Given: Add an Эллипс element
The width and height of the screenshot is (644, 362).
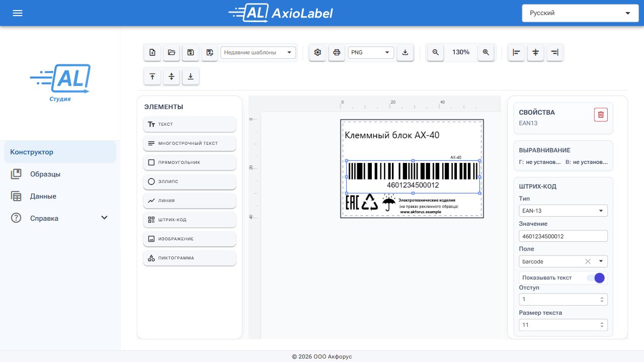Looking at the screenshot, I should pos(190,182).
